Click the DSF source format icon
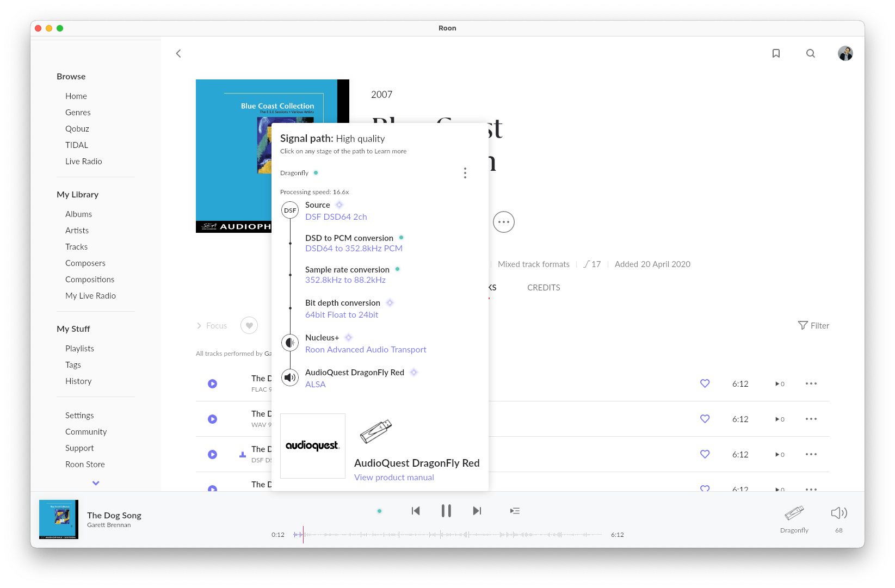 (290, 211)
